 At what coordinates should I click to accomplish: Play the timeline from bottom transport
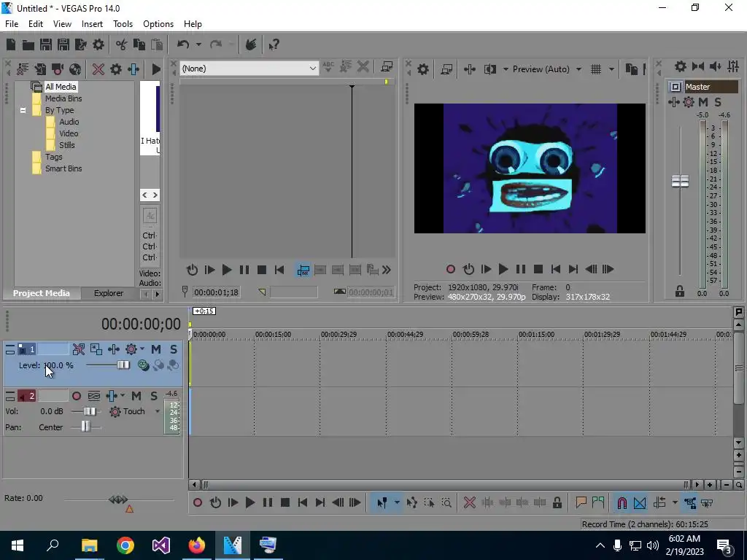[250, 502]
